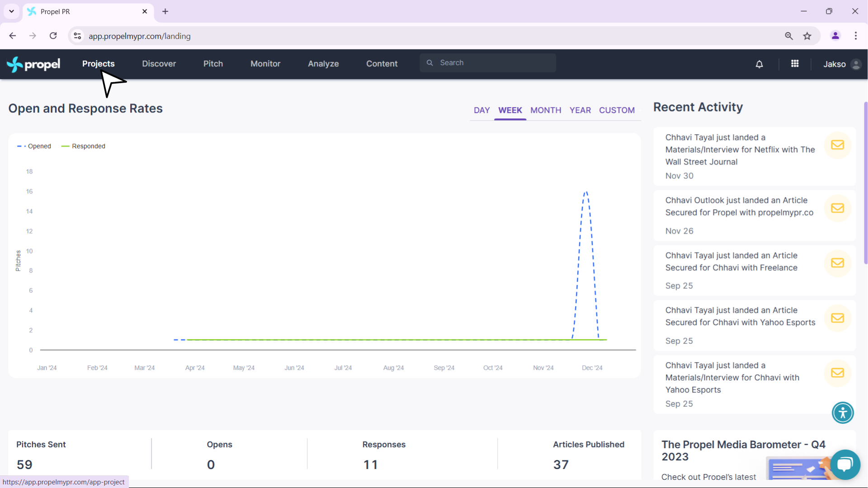Image resolution: width=868 pixels, height=488 pixels.
Task: Click the Articles Published value 37
Action: (561, 465)
